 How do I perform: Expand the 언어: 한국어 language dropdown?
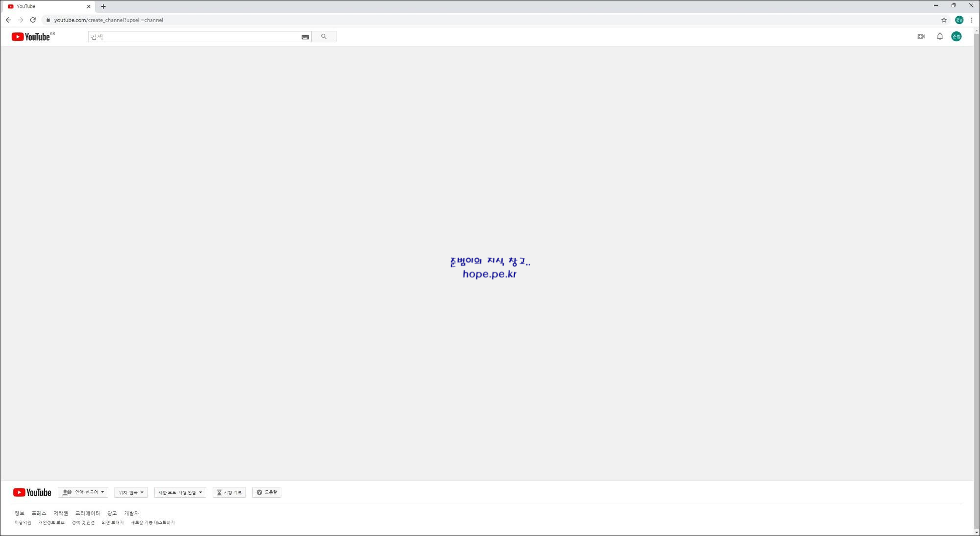pyautogui.click(x=83, y=492)
